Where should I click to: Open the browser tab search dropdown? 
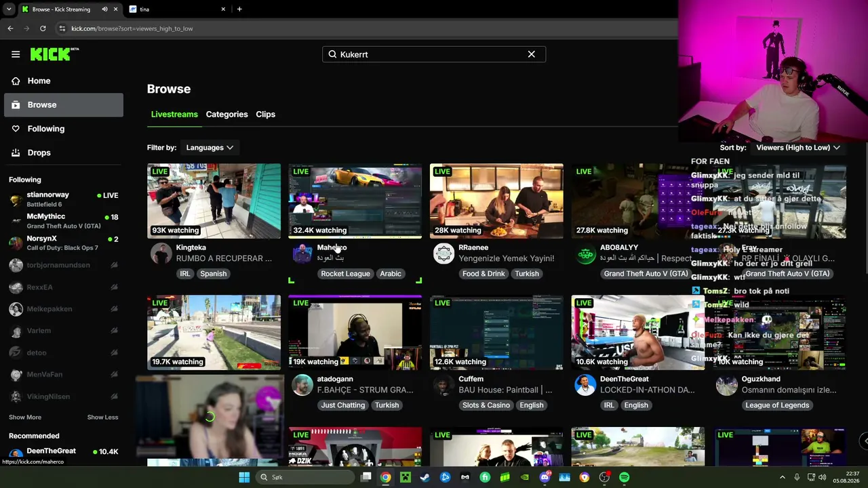click(9, 9)
